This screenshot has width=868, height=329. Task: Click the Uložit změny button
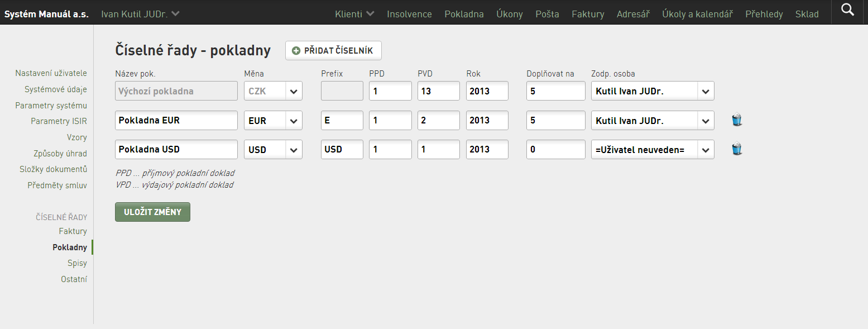pos(152,212)
